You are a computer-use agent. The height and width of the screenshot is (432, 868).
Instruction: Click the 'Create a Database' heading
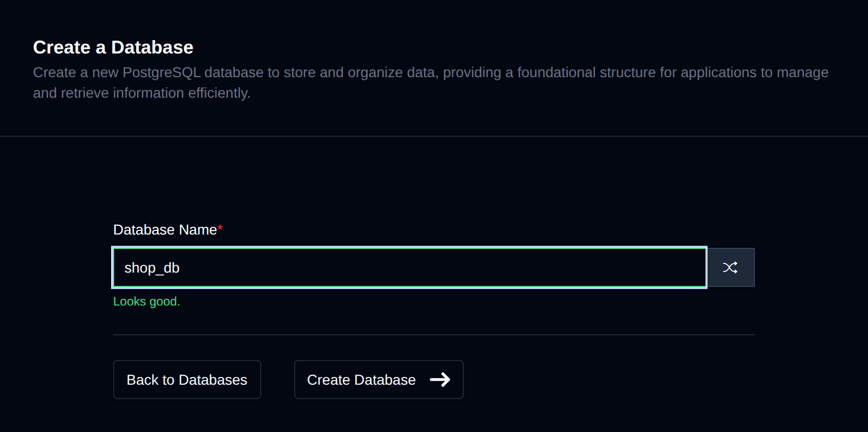pos(113,47)
